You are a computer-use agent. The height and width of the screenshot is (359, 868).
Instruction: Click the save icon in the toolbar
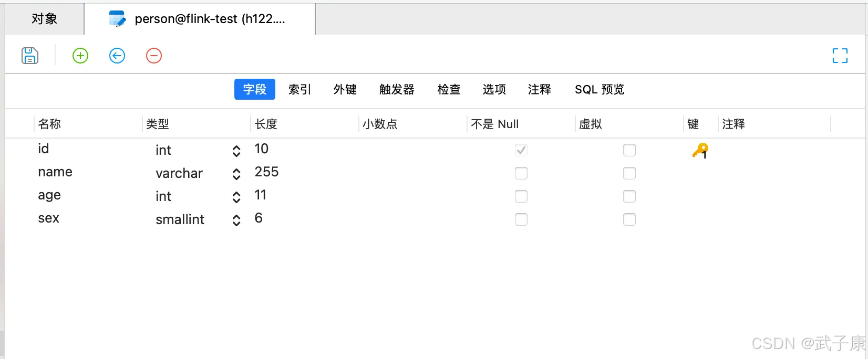coord(30,56)
